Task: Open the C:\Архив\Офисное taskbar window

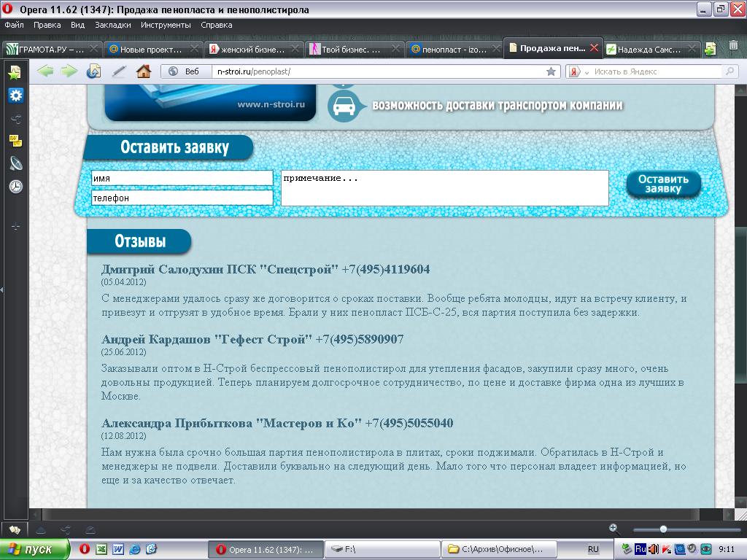Action: (x=499, y=549)
